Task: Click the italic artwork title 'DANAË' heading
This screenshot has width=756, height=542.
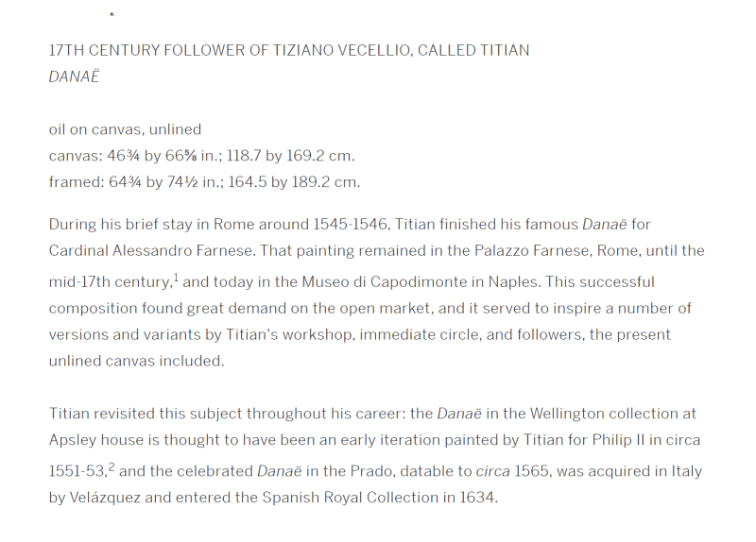Action: [x=74, y=76]
